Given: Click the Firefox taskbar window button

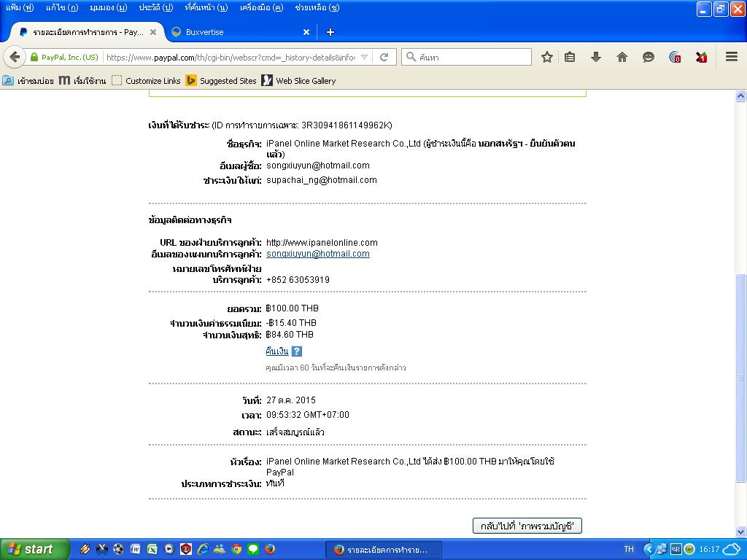Looking at the screenshot, I should [383, 550].
